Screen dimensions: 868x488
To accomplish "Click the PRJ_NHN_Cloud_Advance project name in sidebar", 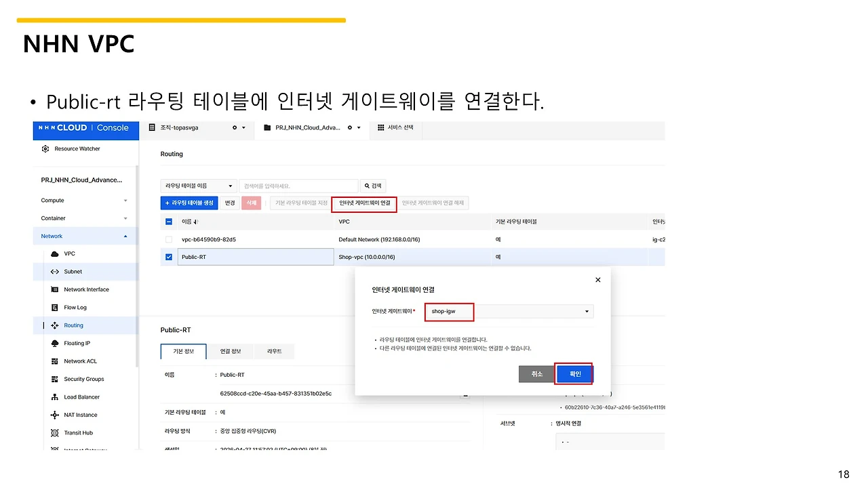I will pyautogui.click(x=81, y=180).
